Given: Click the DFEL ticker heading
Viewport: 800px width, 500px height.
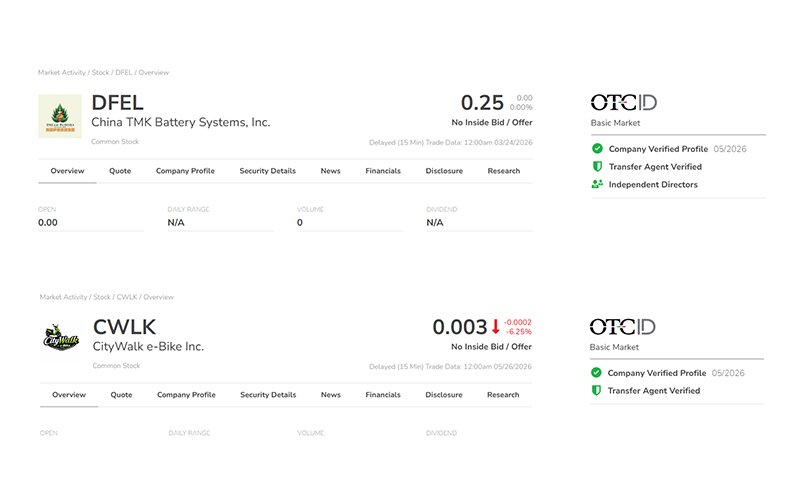Looking at the screenshot, I should tap(117, 103).
